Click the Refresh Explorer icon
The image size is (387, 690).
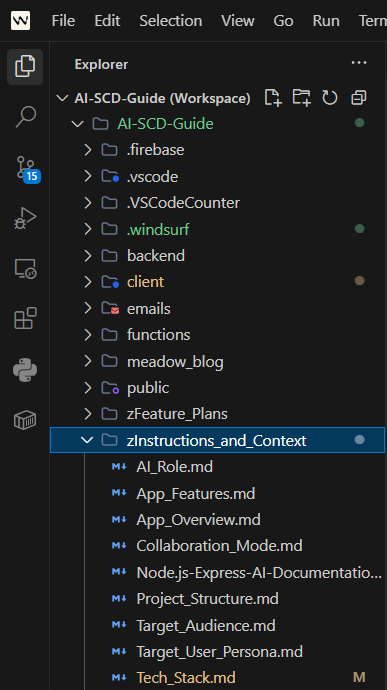tap(330, 98)
